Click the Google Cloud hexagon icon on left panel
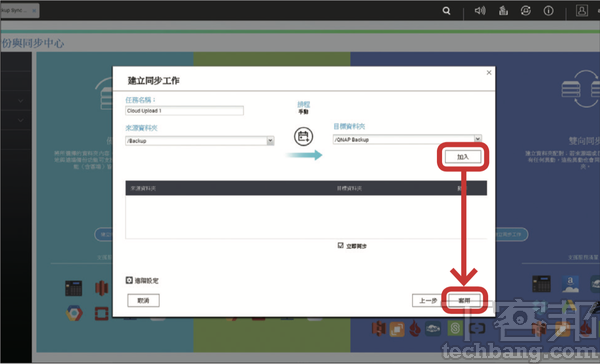This screenshot has height=364, width=600. (74, 313)
